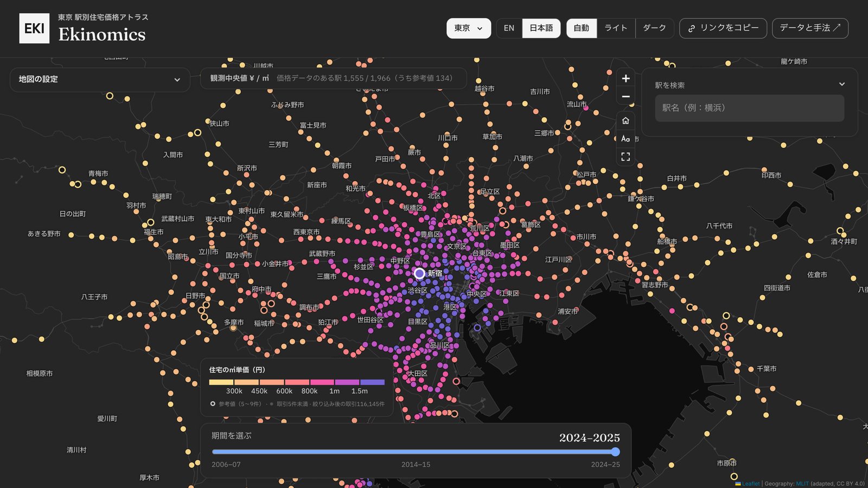Open the Leaflet attribution link
The height and width of the screenshot is (488, 868).
coord(751,484)
